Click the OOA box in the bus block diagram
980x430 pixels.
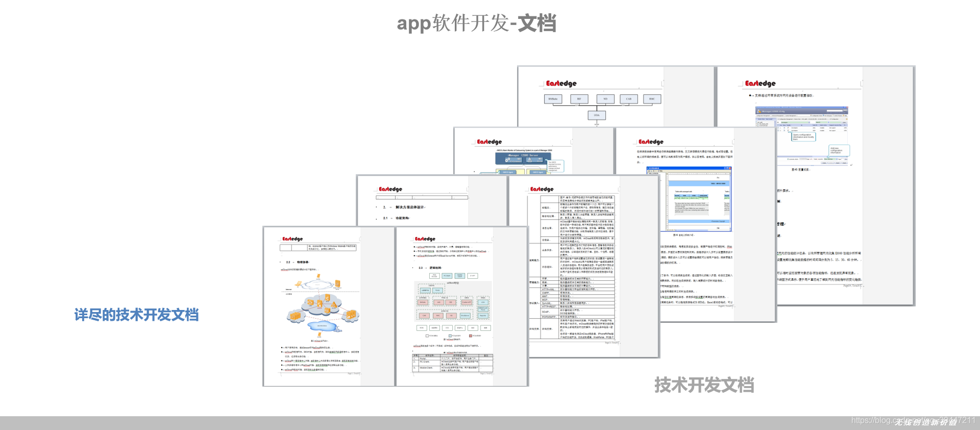(x=597, y=115)
